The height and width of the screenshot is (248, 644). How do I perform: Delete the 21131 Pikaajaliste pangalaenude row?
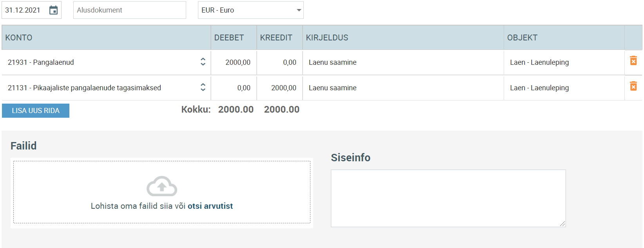point(633,86)
